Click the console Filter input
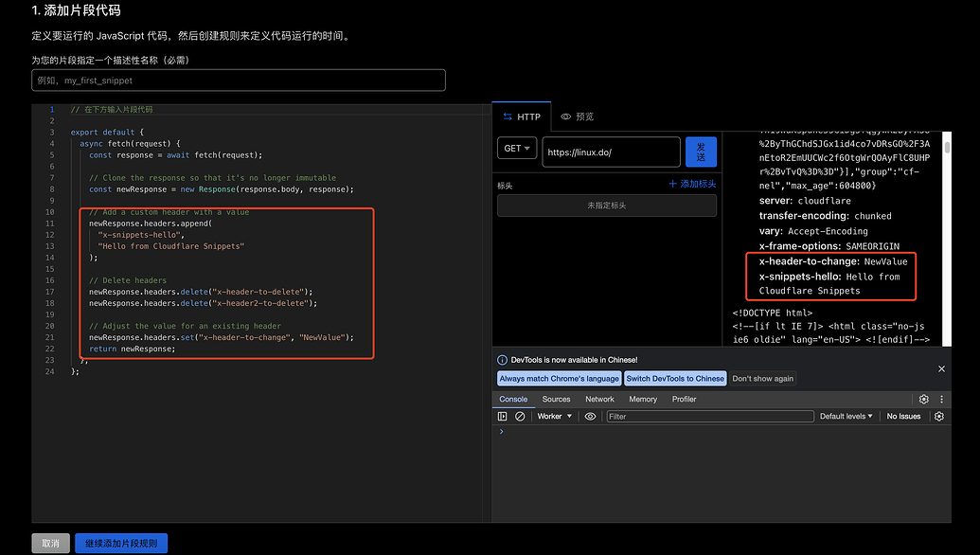This screenshot has height=555, width=980. pyautogui.click(x=710, y=417)
